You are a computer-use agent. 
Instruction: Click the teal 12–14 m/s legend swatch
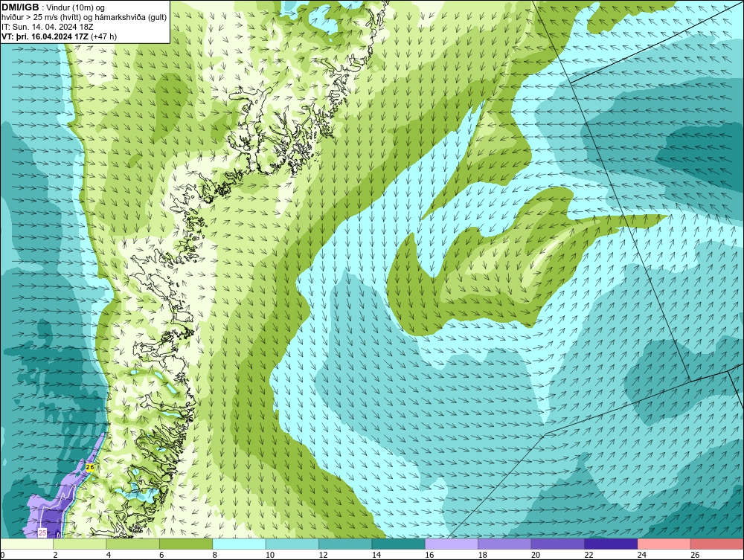point(345,544)
